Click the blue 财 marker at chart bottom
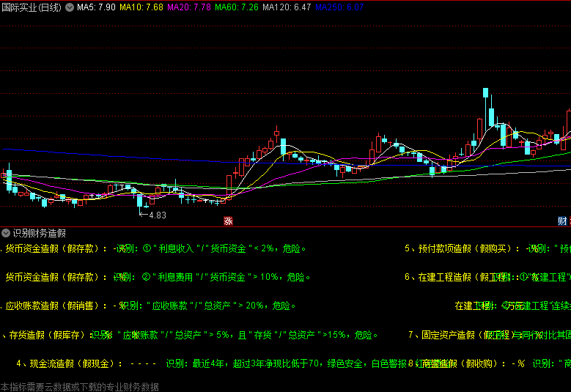The width and height of the screenshot is (571, 392). tap(562, 221)
